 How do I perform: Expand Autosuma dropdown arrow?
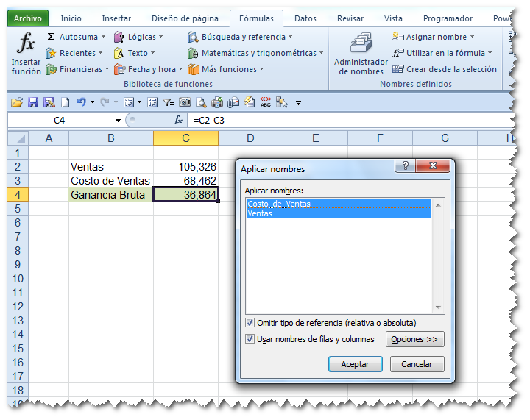tap(103, 37)
